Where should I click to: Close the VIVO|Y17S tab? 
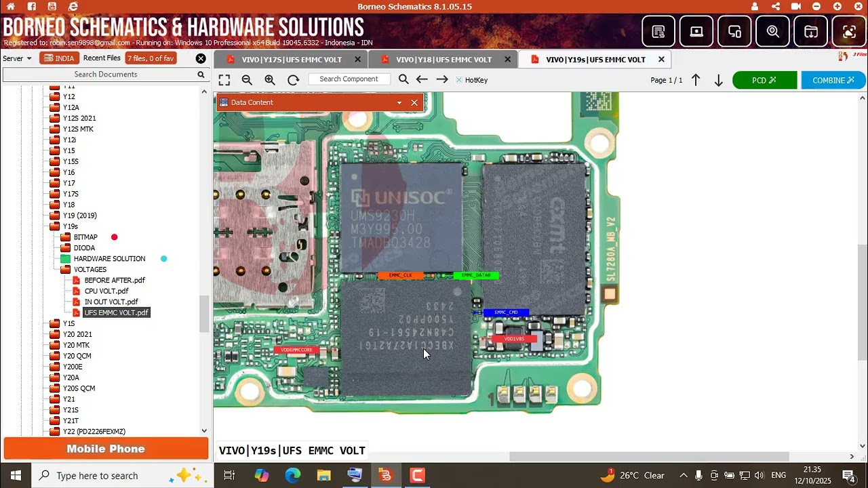click(358, 60)
